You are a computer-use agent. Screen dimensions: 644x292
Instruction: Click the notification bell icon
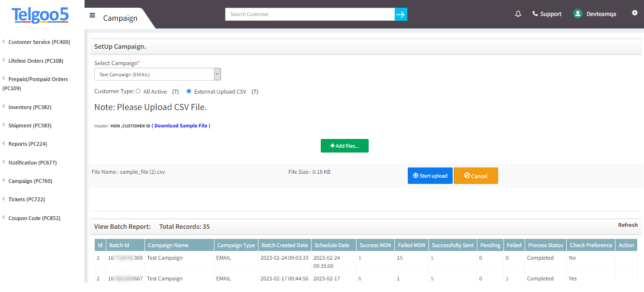click(x=518, y=14)
